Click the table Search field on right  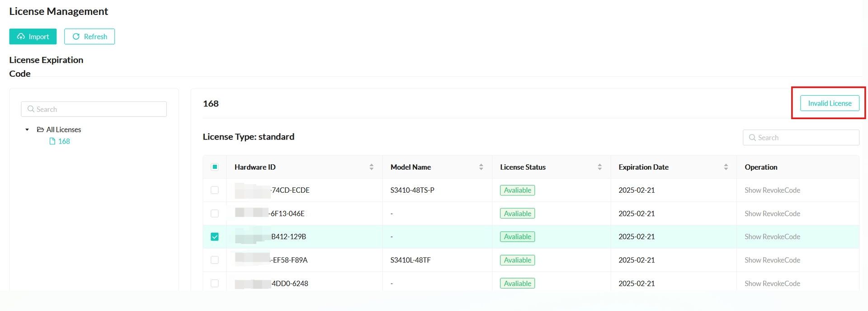pyautogui.click(x=801, y=138)
